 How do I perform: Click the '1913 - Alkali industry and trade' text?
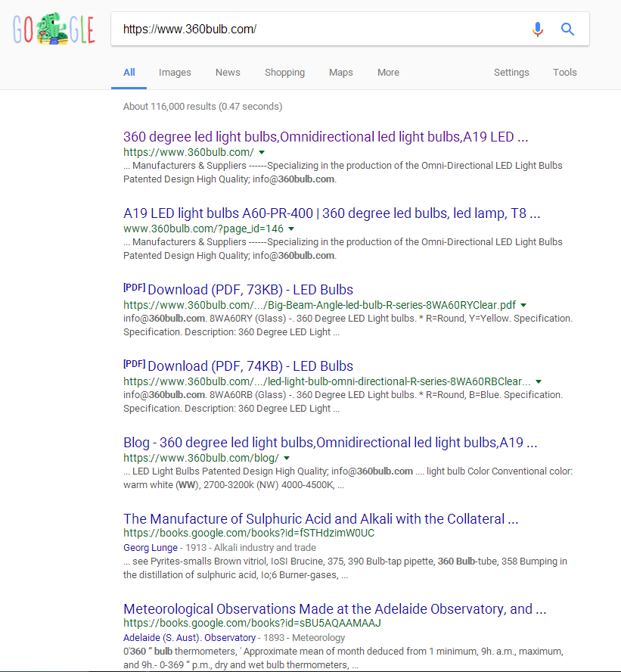point(250,548)
